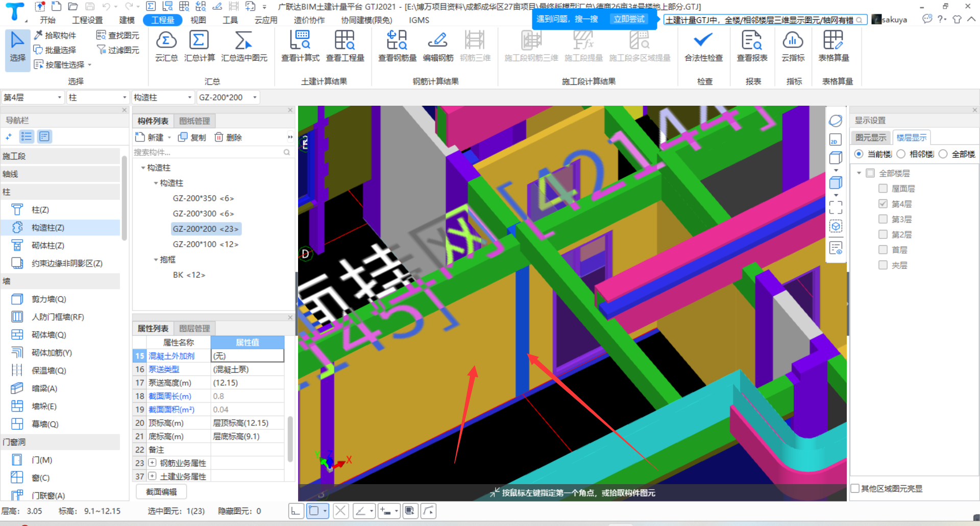Image resolution: width=980 pixels, height=526 pixels.
Task: Click the 截面编辑 button
Action: pos(161,492)
